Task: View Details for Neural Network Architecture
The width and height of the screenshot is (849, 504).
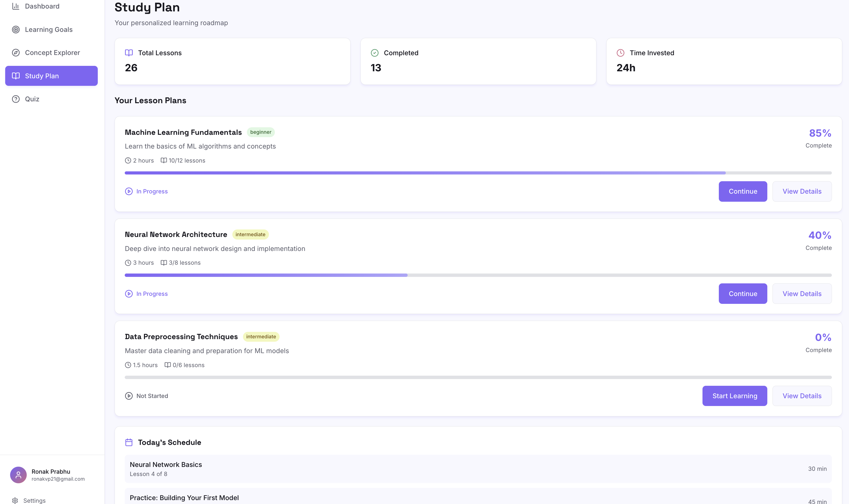Action: 802,294
